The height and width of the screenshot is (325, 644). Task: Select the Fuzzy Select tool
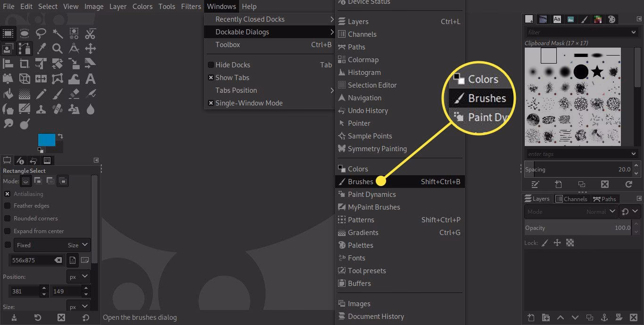(57, 33)
